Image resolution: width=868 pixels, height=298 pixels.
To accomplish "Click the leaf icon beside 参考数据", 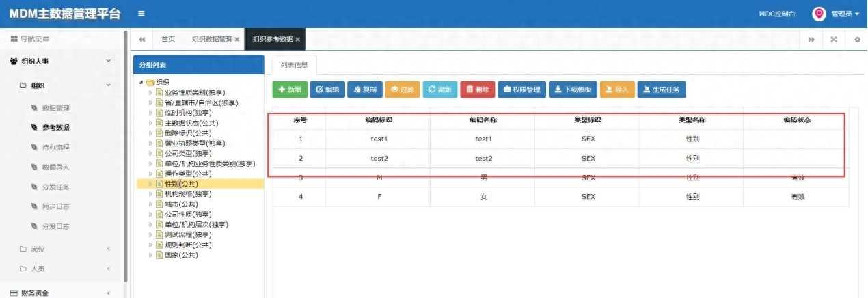I will click(x=34, y=127).
